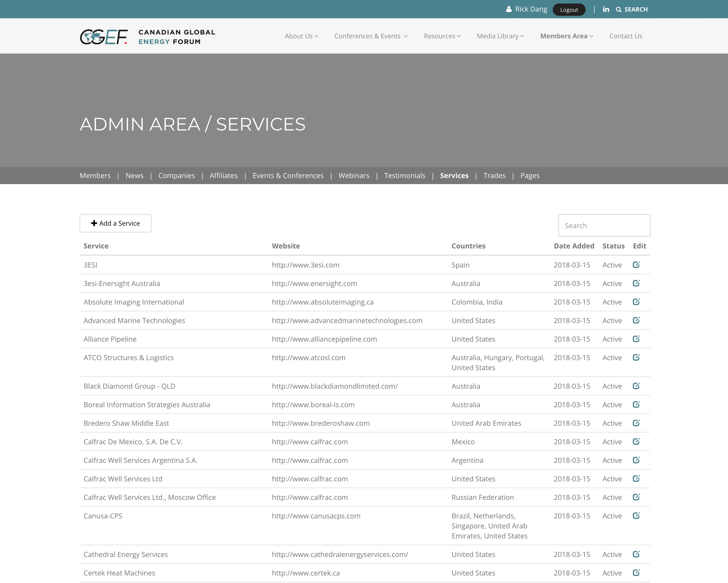Open the News admin section
Viewport: 728px width, 583px height.
[x=134, y=176]
